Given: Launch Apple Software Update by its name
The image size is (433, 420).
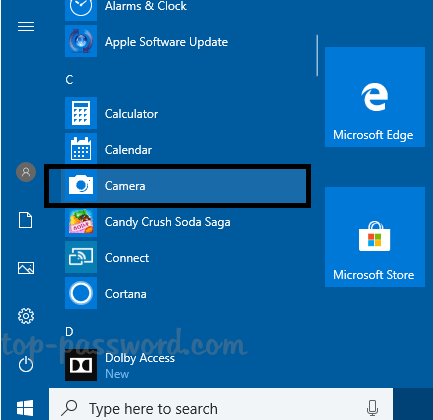Looking at the screenshot, I should point(166,42).
